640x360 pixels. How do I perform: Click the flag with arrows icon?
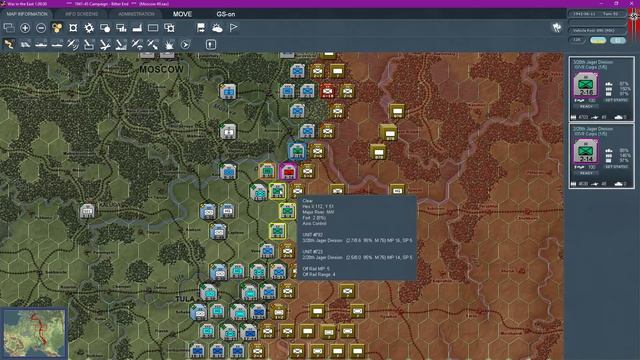(x=201, y=28)
